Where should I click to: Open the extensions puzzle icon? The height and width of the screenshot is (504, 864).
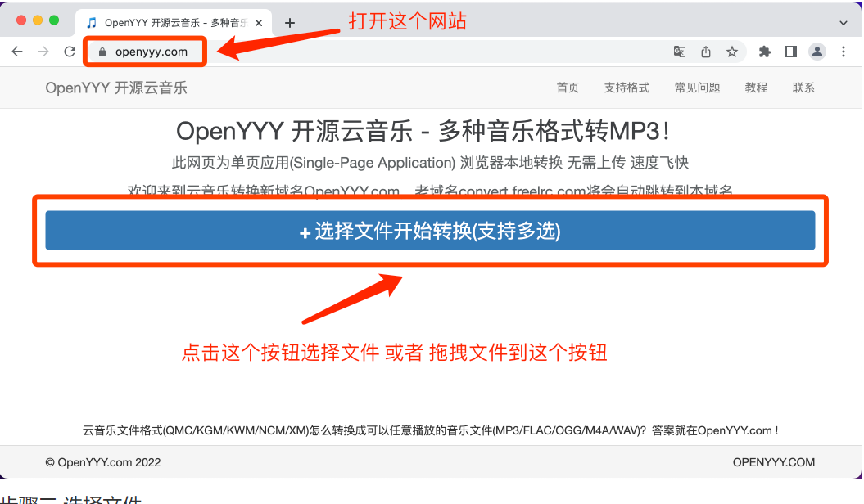tap(765, 52)
